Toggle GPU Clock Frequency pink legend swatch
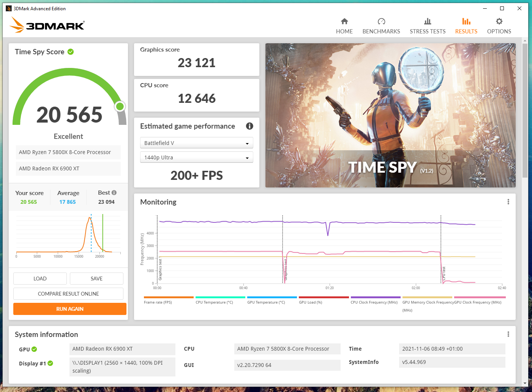Image resolution: width=532 pixels, height=392 pixels. pos(480,298)
